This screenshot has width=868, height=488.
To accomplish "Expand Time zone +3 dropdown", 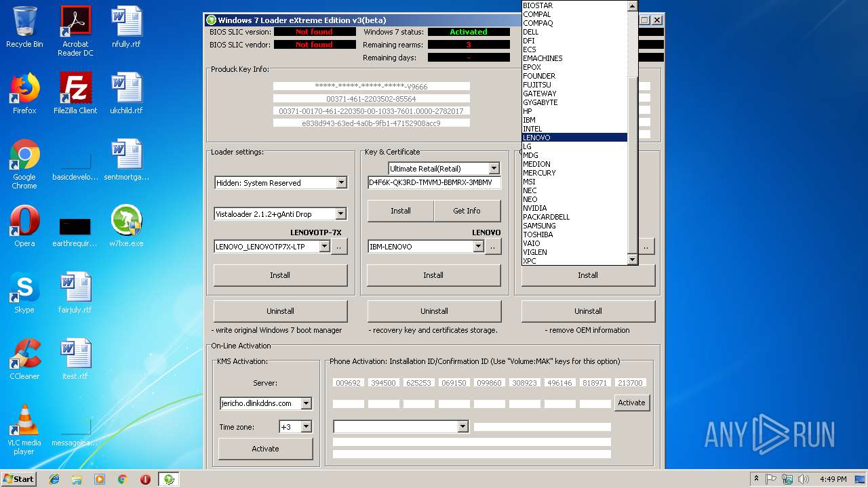I will click(306, 427).
